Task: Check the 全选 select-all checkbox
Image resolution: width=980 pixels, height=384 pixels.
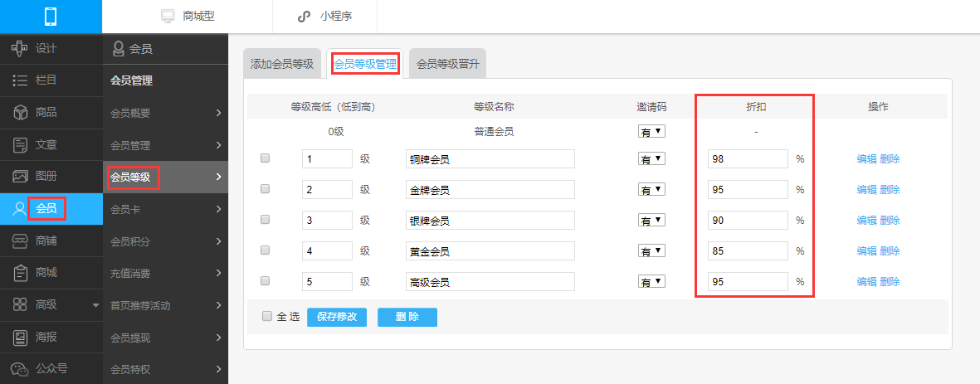Action: 267,316
